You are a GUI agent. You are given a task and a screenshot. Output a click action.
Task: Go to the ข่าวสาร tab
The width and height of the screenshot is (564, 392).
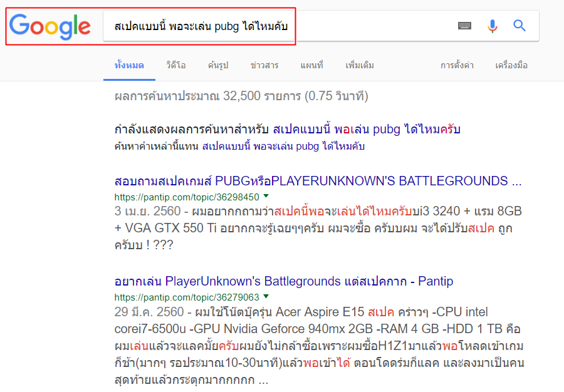click(x=264, y=65)
